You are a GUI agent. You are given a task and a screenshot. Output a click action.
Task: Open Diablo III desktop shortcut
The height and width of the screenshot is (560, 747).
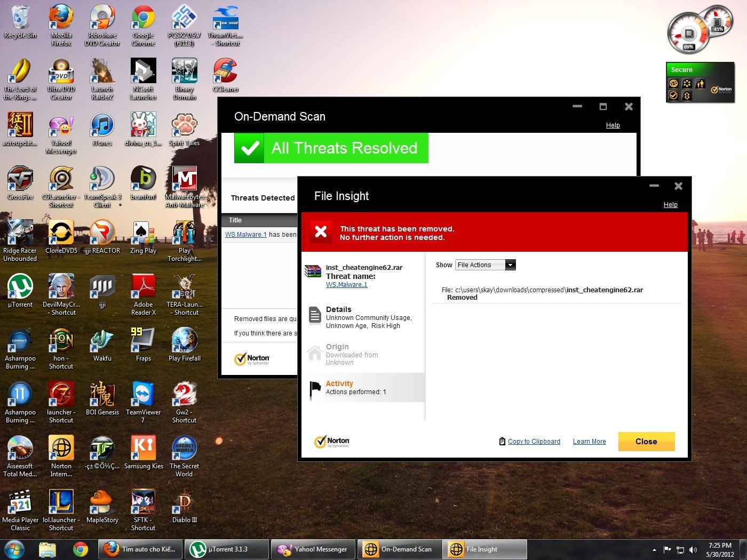185,506
